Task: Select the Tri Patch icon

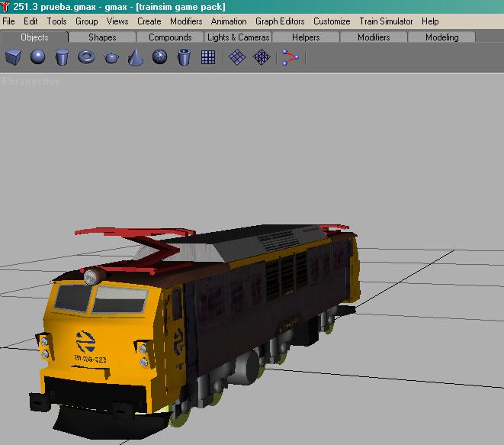Action: click(262, 56)
